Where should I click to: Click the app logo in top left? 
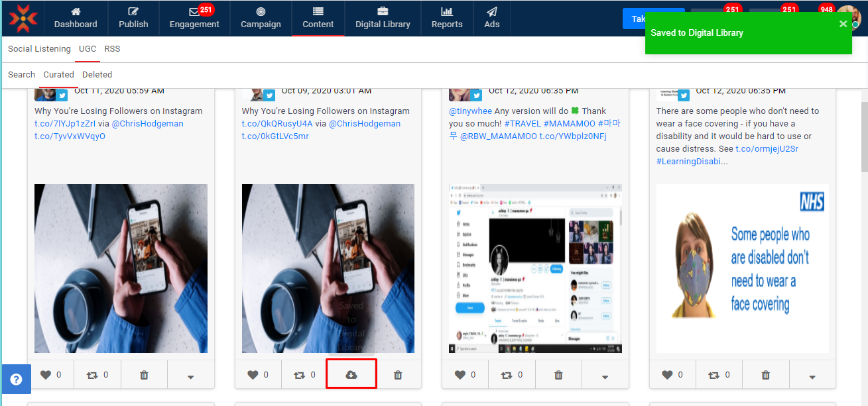pos(23,18)
